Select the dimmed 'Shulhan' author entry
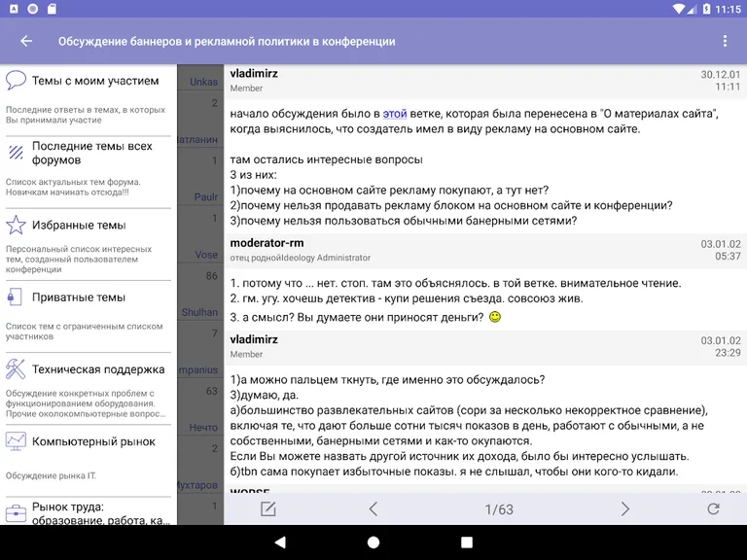The image size is (747, 560). pos(199,312)
